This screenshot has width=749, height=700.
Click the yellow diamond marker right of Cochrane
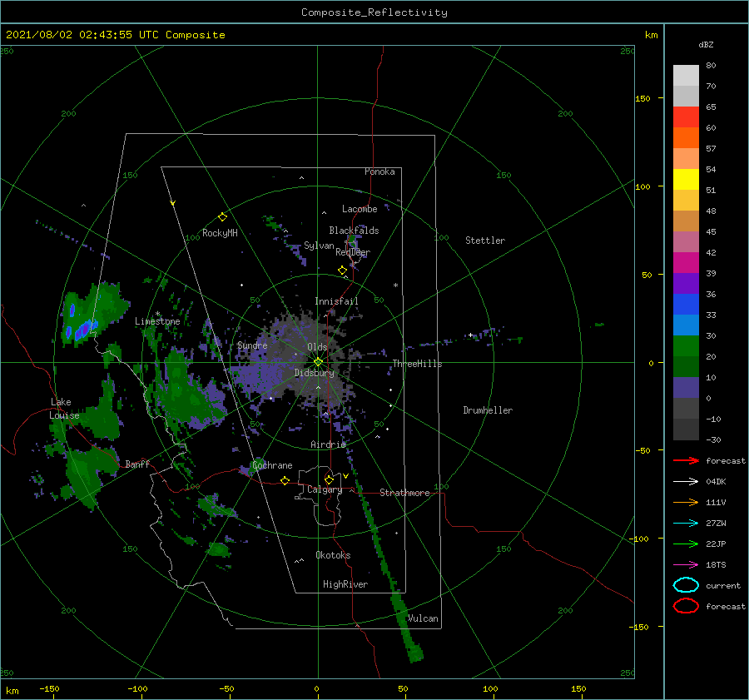[285, 480]
